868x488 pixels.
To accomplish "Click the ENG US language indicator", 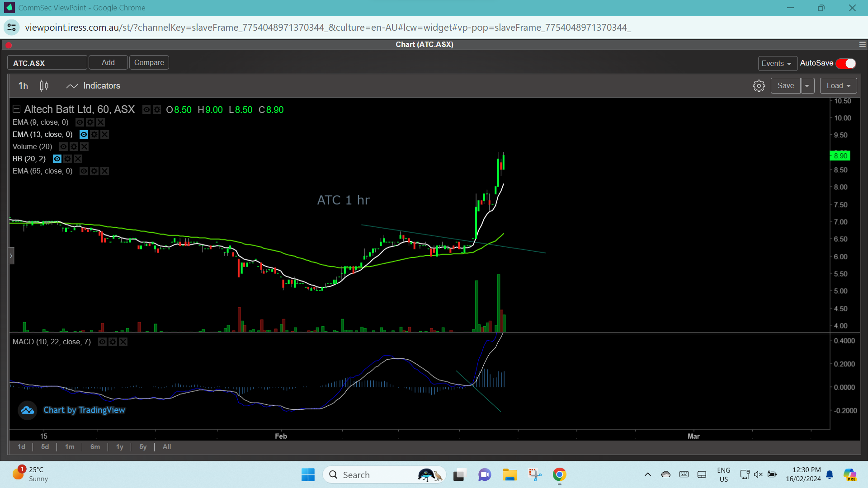I will tap(724, 474).
